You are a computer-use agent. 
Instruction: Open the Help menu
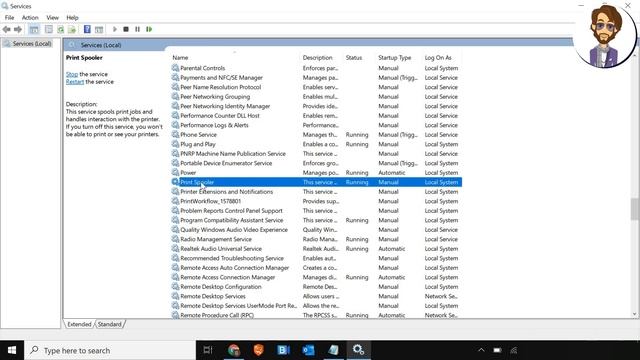[x=72, y=18]
